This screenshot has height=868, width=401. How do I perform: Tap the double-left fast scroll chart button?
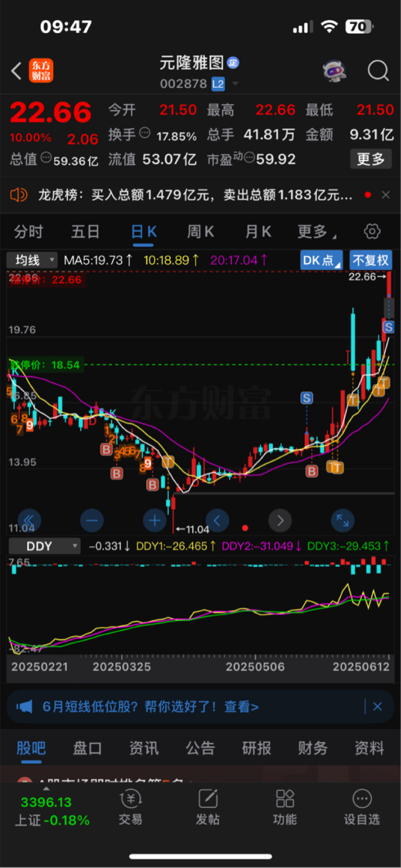[29, 520]
